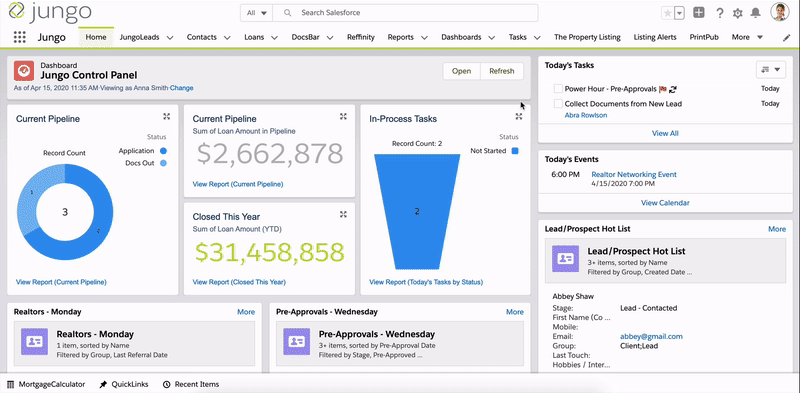Expand the JungoLeads tab menu

coord(170,37)
